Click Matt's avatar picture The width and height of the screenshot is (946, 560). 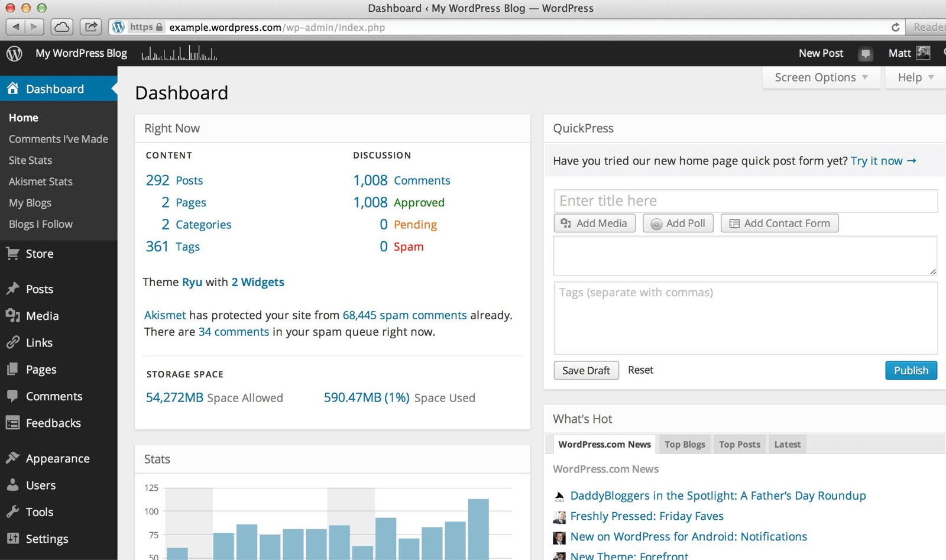tap(923, 53)
